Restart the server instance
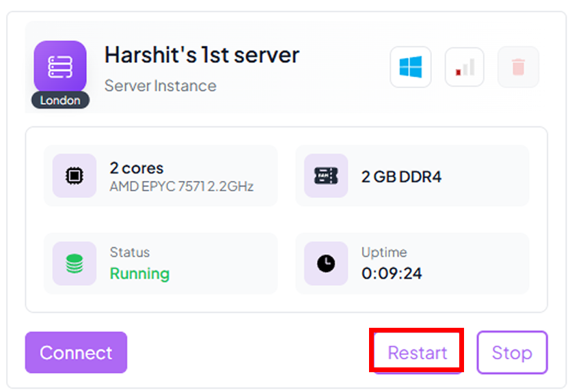 pos(417,352)
